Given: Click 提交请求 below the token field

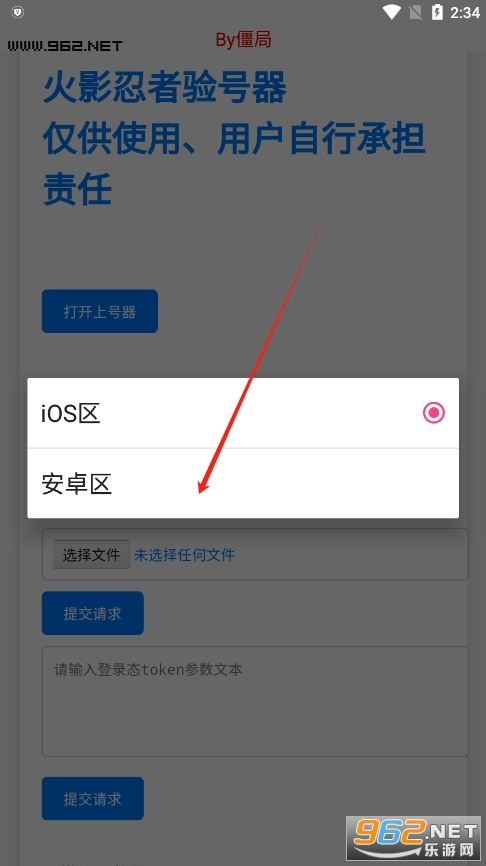Looking at the screenshot, I should [93, 799].
